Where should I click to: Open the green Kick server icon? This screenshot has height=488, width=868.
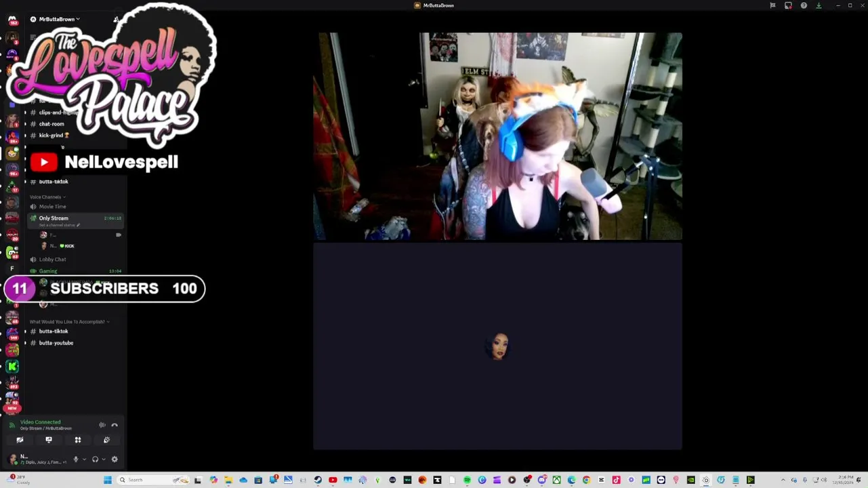[12, 367]
